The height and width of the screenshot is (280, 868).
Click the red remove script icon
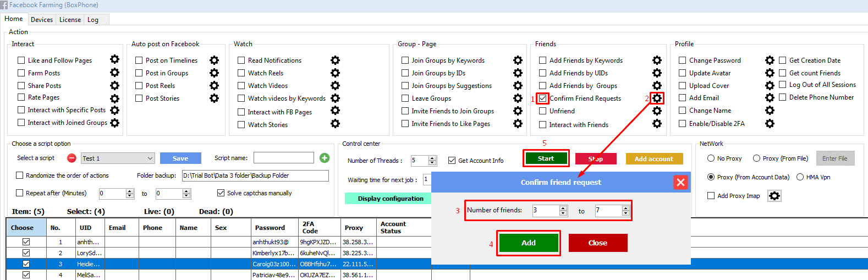pos(72,158)
